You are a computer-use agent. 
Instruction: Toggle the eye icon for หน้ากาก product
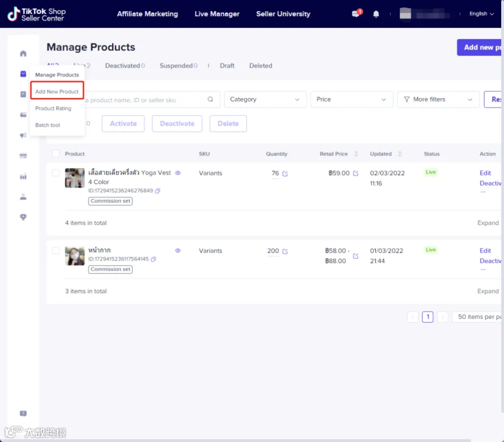[178, 250]
